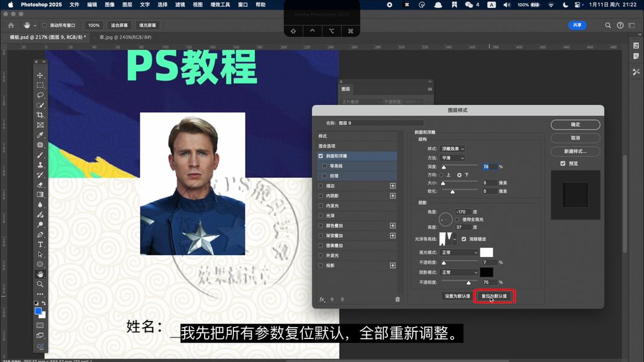The width and height of the screenshot is (644, 362).
Task: Select the Rectangular Marquee tool
Action: point(40,85)
